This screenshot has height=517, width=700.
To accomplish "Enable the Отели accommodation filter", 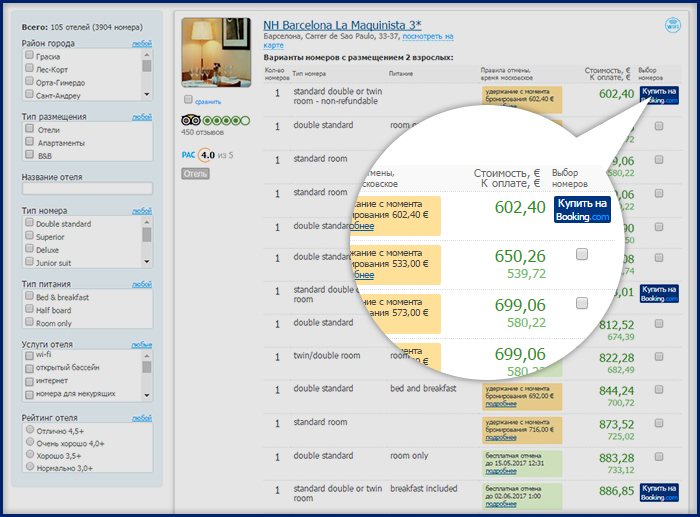I will (x=29, y=129).
